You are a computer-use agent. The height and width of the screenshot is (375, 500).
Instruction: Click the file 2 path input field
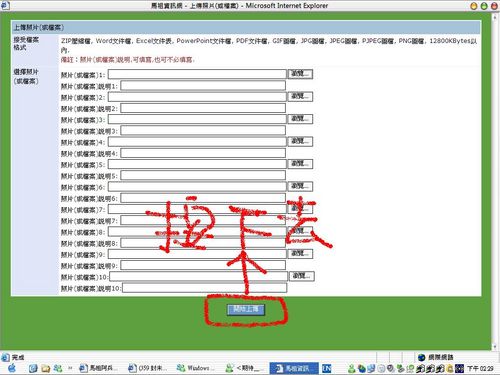[197, 97]
